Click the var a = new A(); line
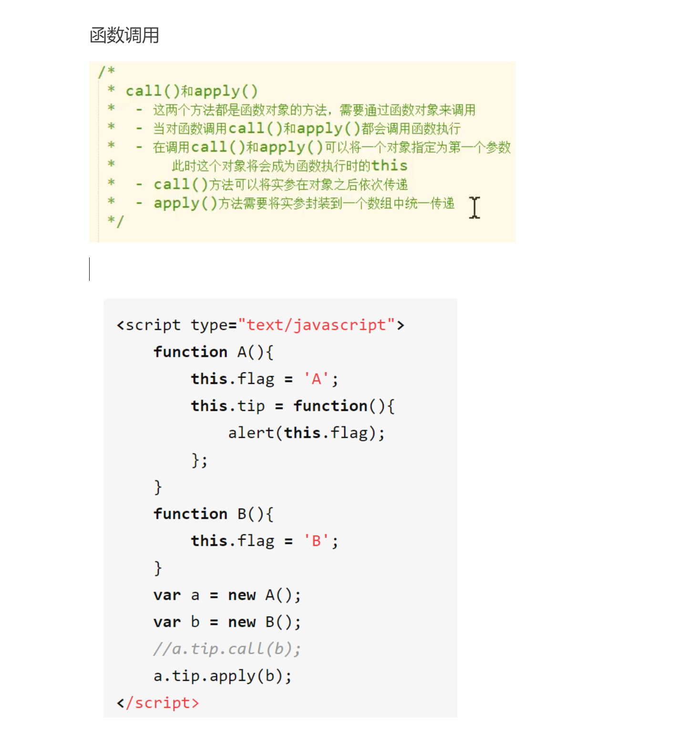Viewport: 700px width, 736px height. click(227, 595)
